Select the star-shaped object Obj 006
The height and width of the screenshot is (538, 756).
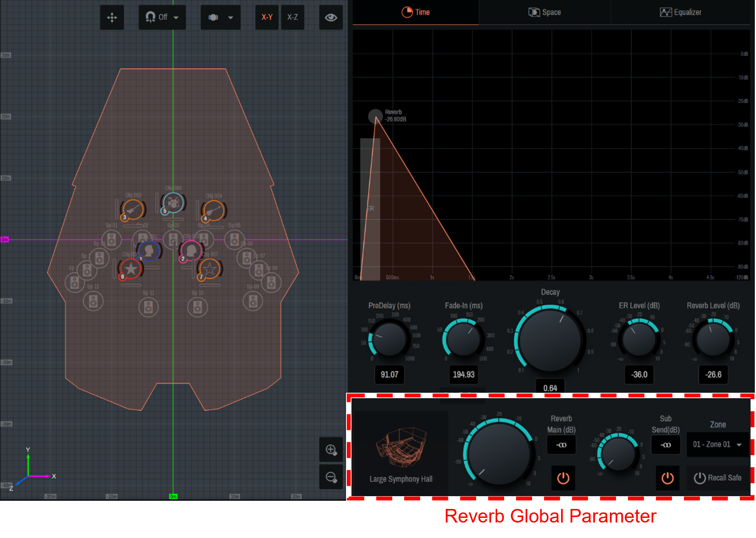(x=131, y=268)
